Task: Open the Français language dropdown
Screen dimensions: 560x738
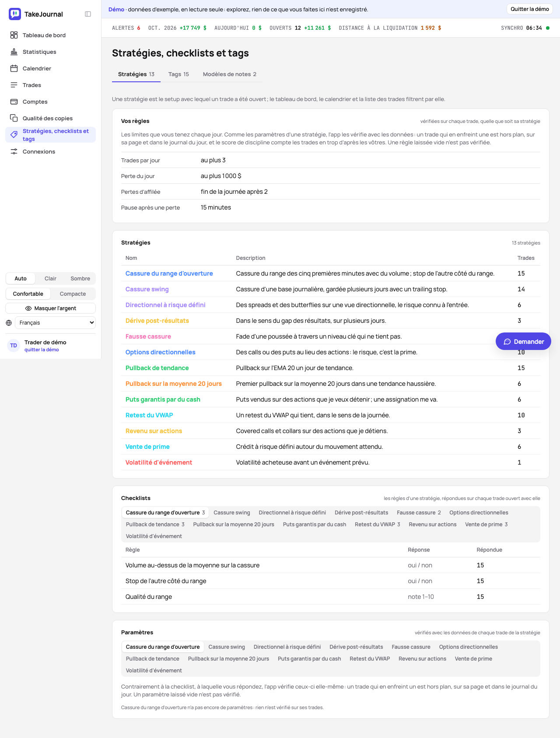Action: pos(55,323)
